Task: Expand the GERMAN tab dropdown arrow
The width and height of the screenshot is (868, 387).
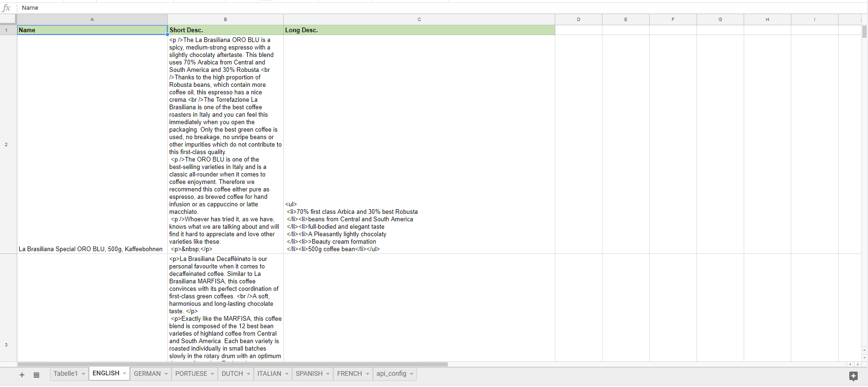Action: coord(166,374)
